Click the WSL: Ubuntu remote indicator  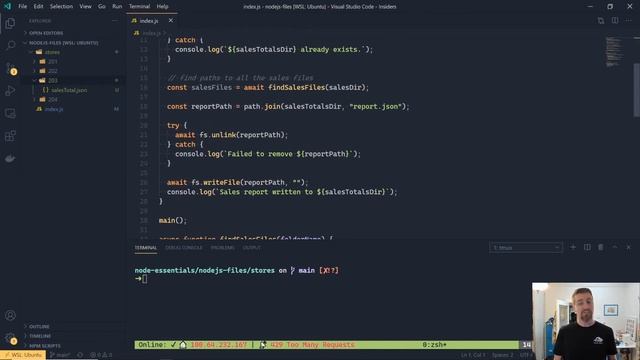23,355
